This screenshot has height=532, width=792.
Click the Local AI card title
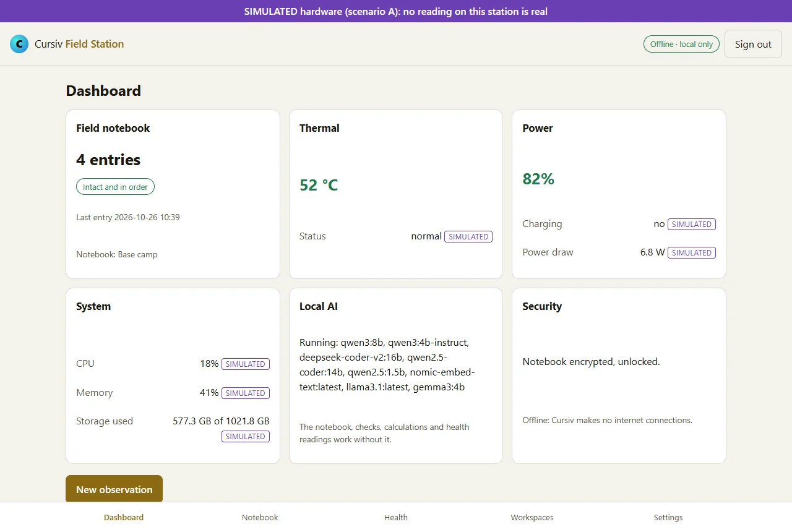(319, 306)
